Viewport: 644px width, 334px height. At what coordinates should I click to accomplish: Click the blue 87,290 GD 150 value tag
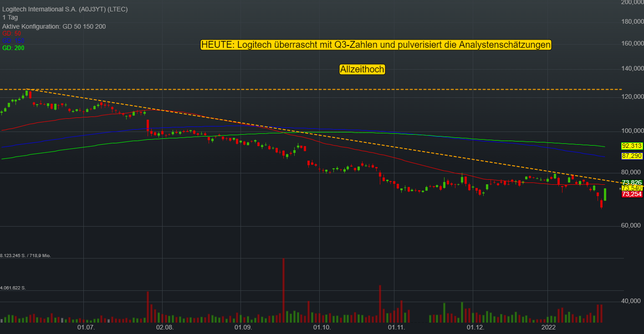(x=632, y=156)
